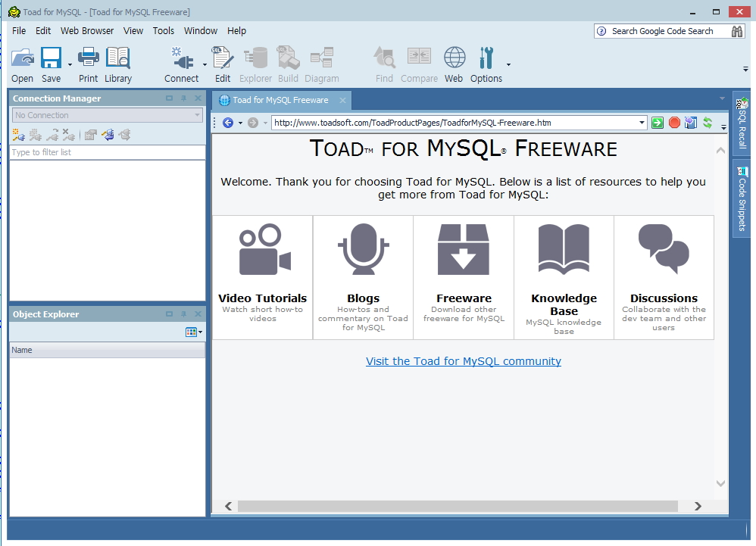Click the Compare toolbar icon
This screenshot has height=546, width=756.
click(419, 58)
